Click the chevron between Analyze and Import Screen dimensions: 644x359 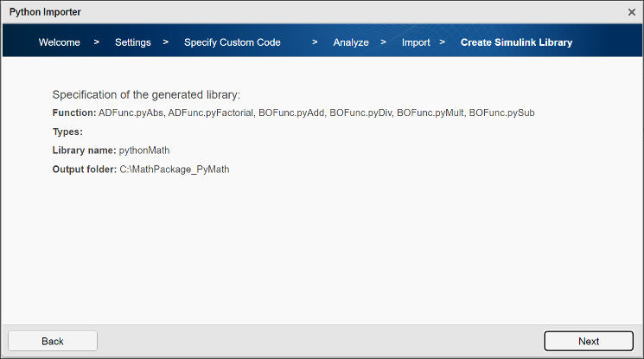[383, 42]
